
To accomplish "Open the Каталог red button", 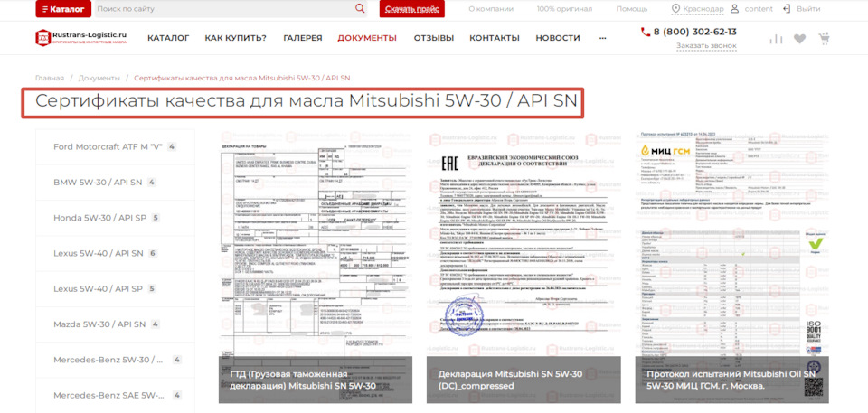I will [61, 9].
